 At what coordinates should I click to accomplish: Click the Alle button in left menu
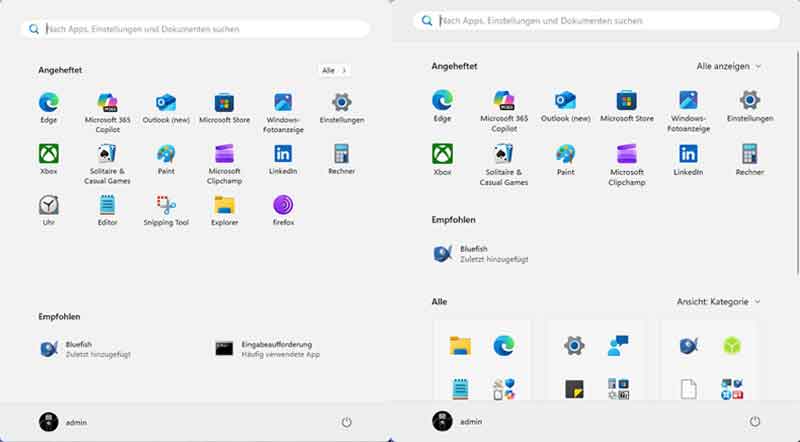(334, 70)
